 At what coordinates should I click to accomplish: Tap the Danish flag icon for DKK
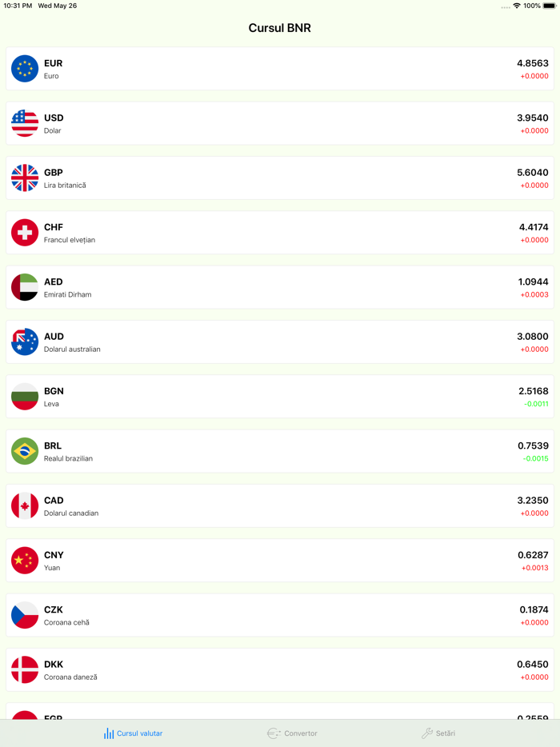[25, 669]
